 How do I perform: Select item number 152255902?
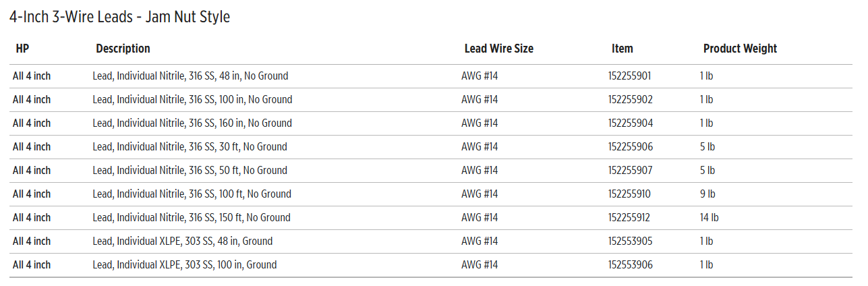(x=631, y=100)
